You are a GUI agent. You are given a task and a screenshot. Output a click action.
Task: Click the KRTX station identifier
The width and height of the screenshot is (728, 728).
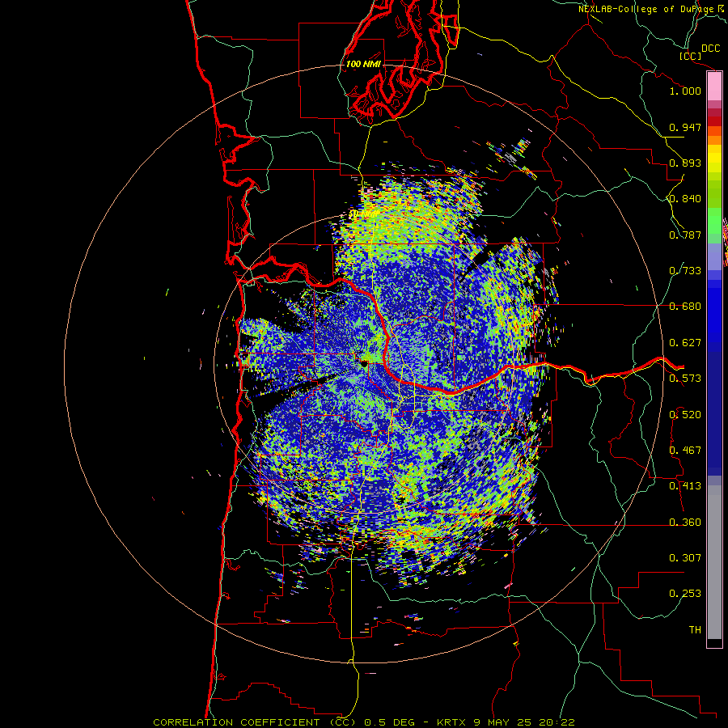point(453,722)
